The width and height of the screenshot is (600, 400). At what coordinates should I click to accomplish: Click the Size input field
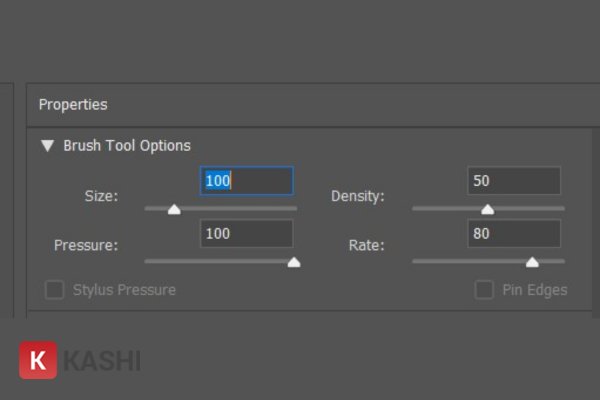[246, 181]
